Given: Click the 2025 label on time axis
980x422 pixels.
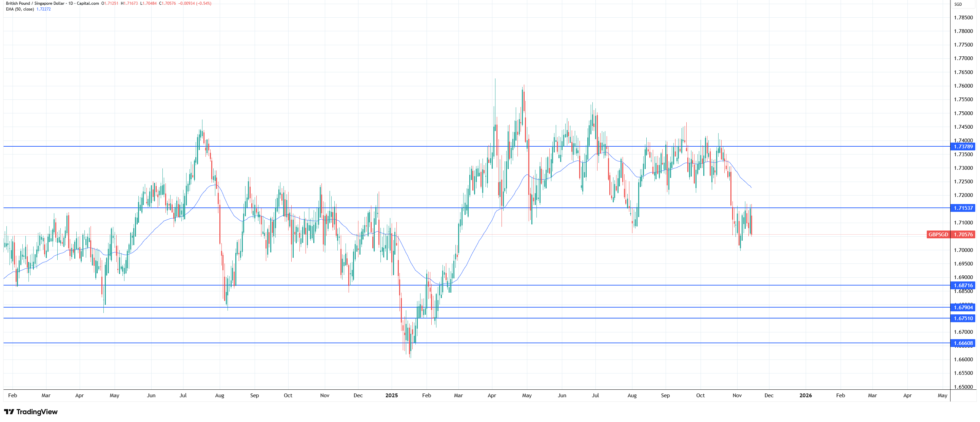Looking at the screenshot, I should (x=391, y=395).
